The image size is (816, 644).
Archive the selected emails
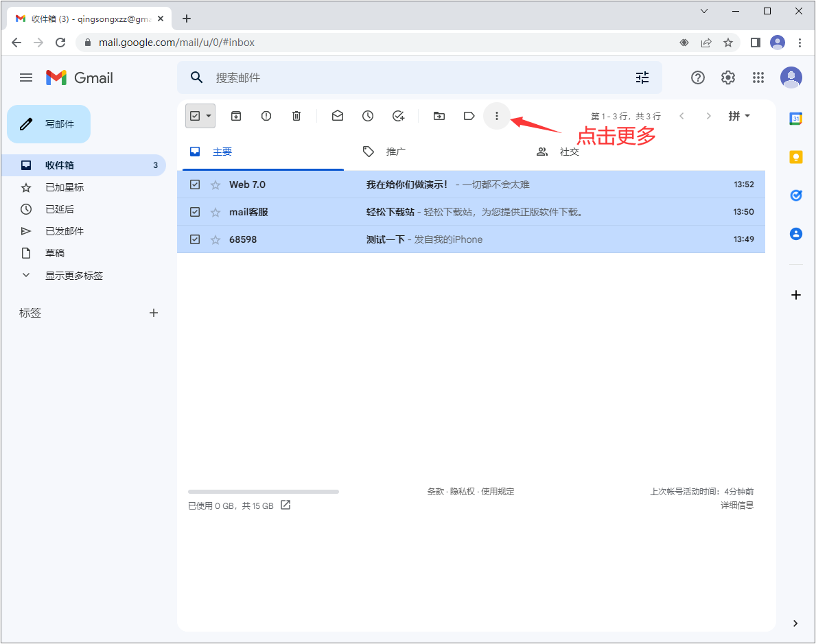pos(236,116)
